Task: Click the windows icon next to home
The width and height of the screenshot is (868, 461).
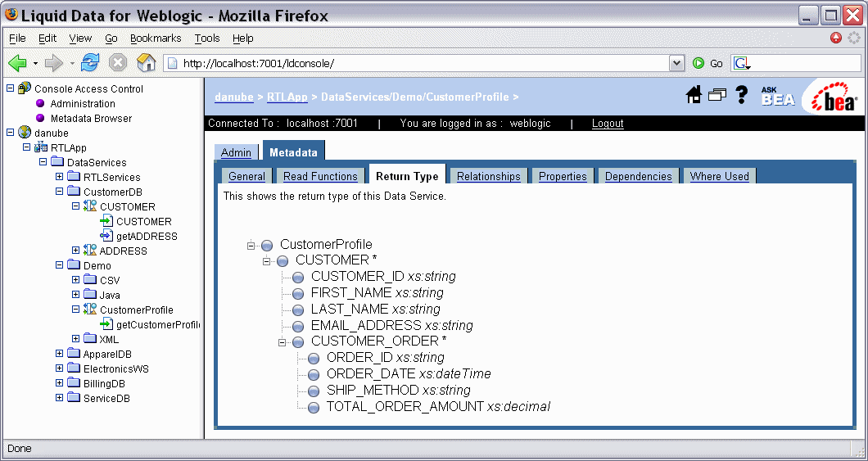Action: point(717,95)
